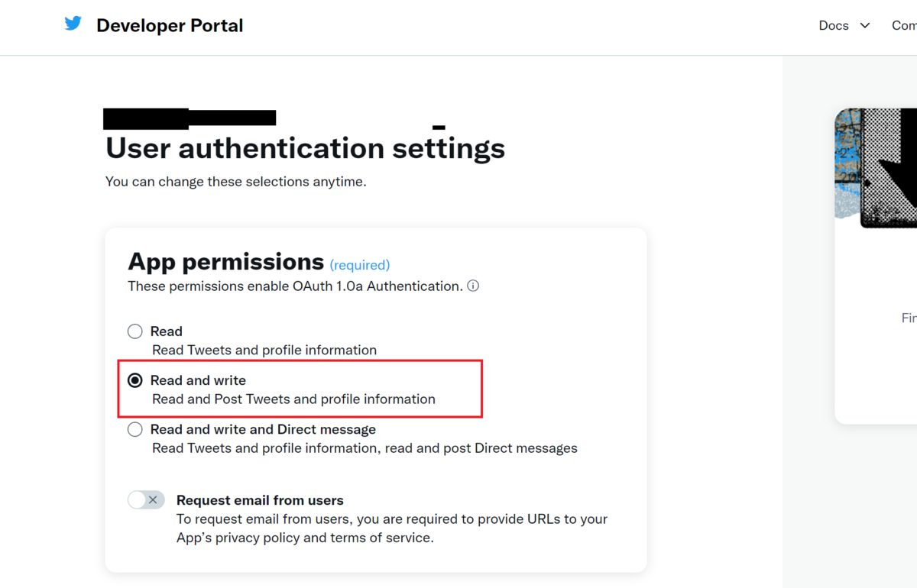The height and width of the screenshot is (588, 917).
Task: Select the Read and write radio button
Action: 134,380
